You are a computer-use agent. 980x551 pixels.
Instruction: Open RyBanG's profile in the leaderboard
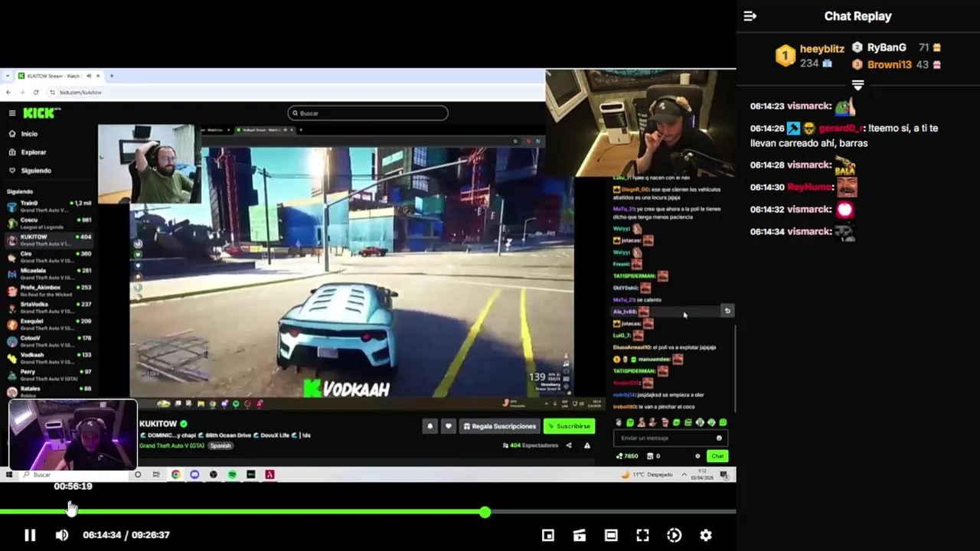point(887,47)
